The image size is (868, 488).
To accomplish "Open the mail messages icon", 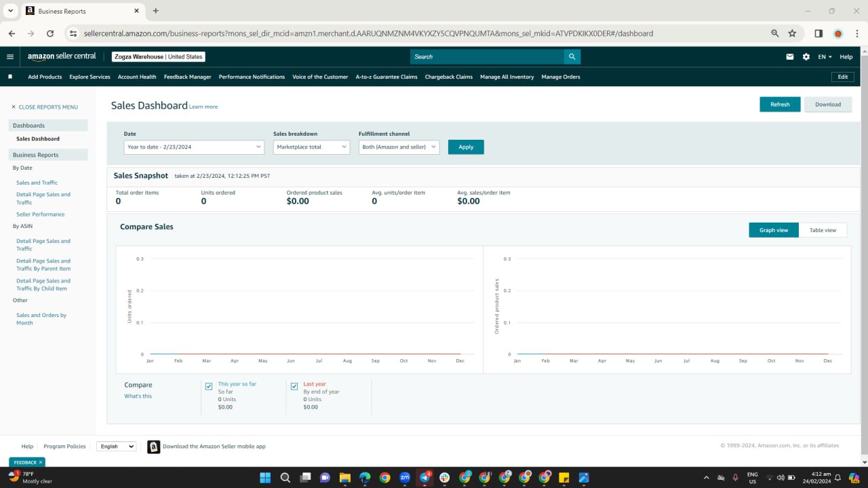I will (789, 57).
